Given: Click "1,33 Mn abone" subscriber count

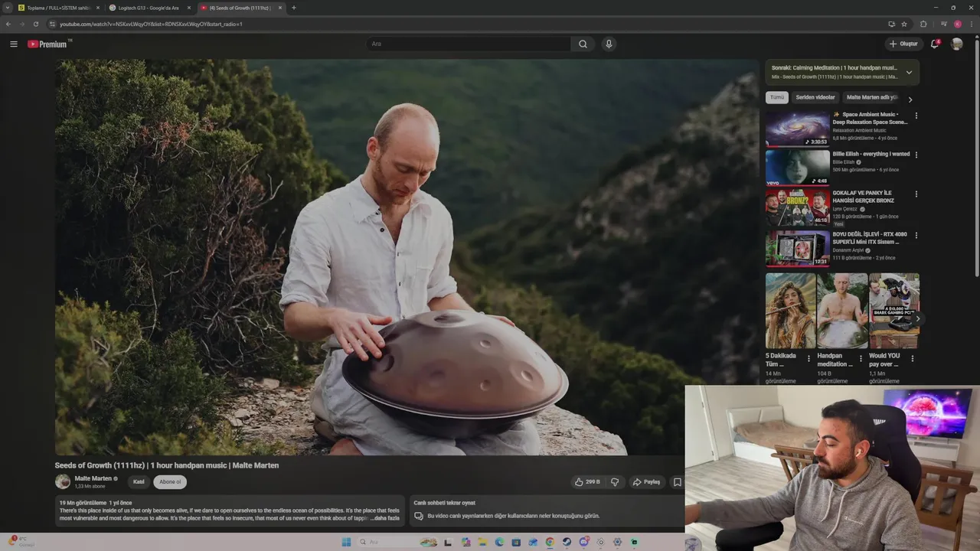Looking at the screenshot, I should point(90,487).
